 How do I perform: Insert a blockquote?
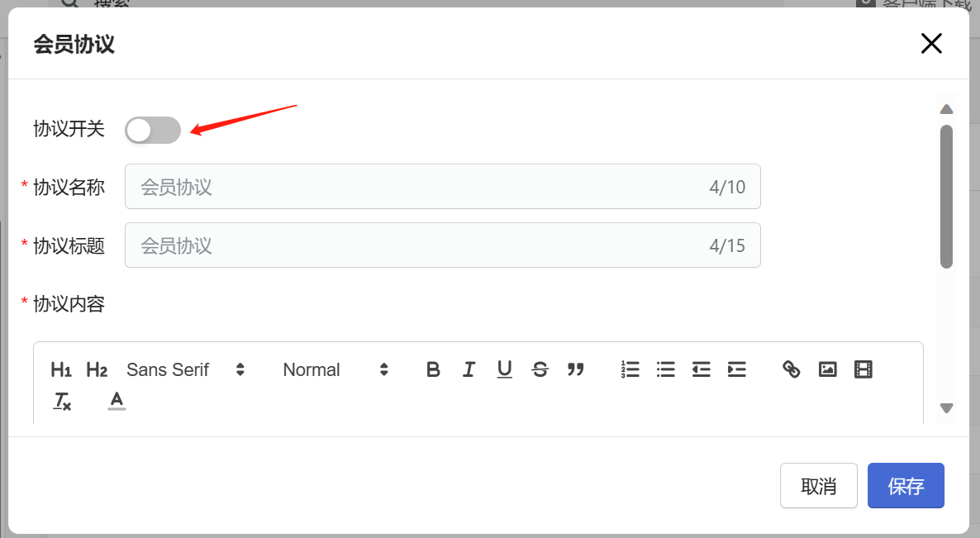(576, 370)
